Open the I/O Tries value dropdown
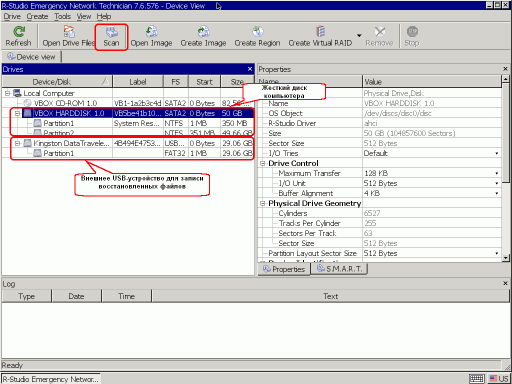The height and width of the screenshot is (384, 512). [x=497, y=153]
